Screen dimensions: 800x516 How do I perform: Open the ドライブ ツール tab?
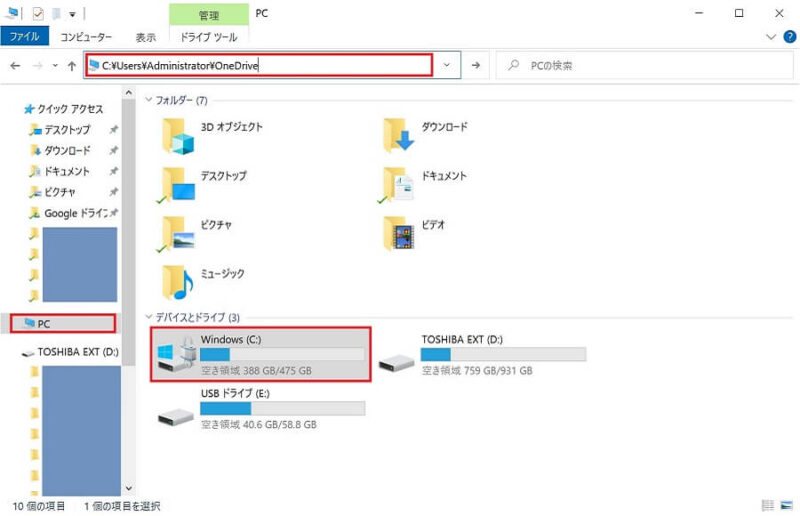tap(209, 37)
